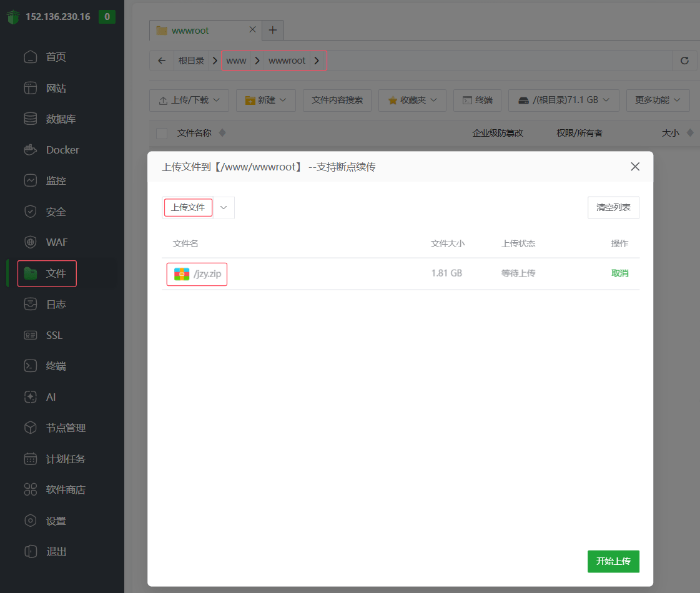Click the 152.136.230.16 server address

(x=58, y=16)
